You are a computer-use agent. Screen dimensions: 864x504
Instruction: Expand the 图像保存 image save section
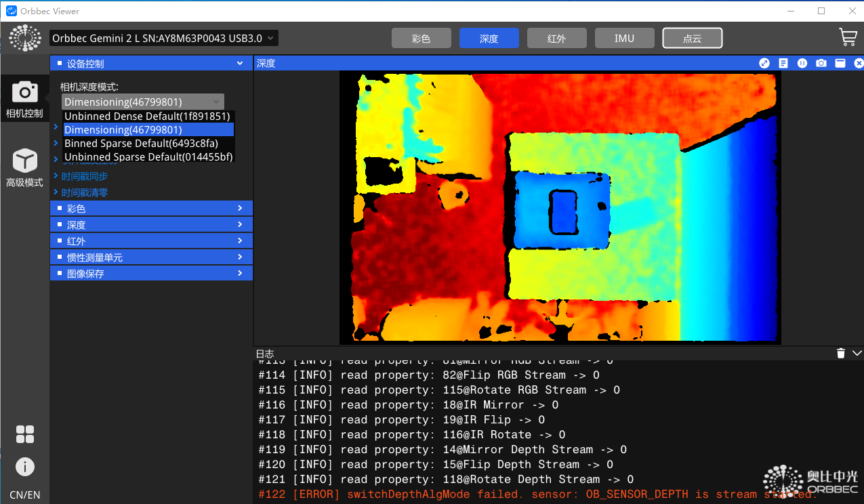[x=151, y=273]
